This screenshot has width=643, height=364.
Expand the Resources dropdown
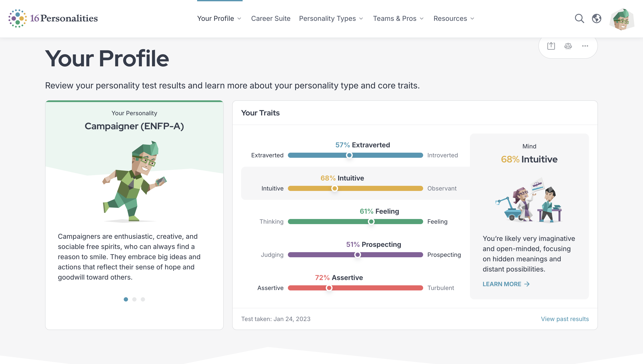pos(453,18)
